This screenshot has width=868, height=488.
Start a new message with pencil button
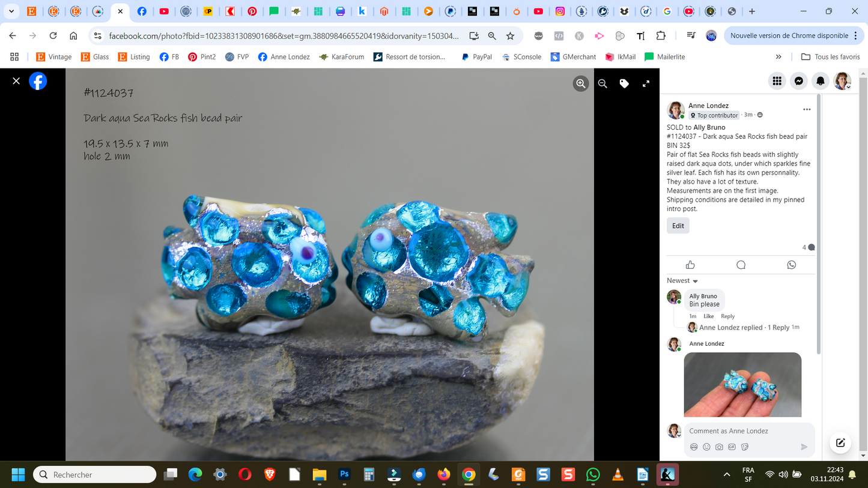[840, 443]
